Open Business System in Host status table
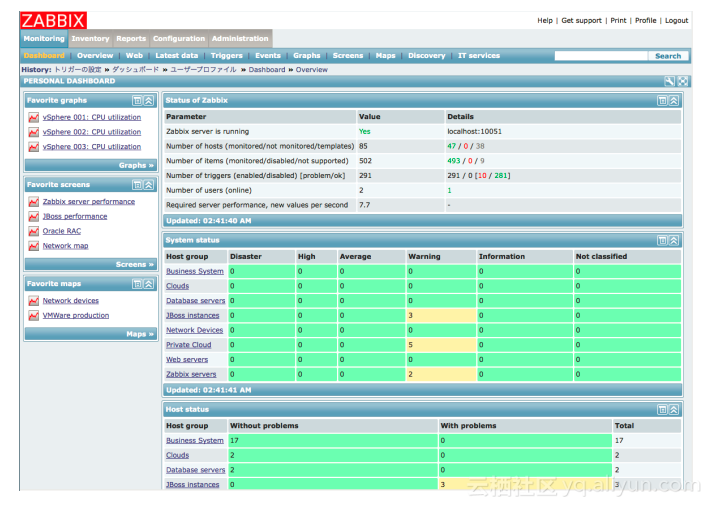This screenshot has height=508, width=712. tap(195, 441)
